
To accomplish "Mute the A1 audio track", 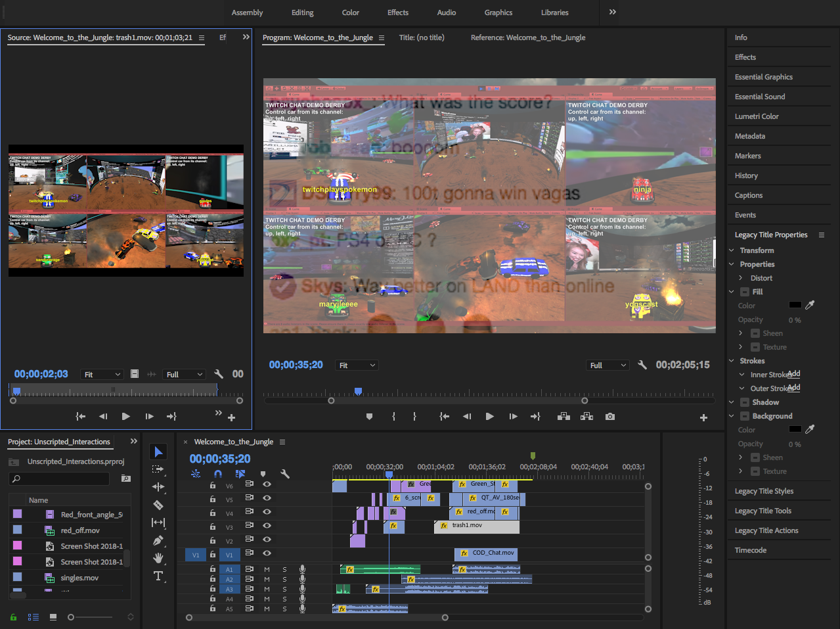I will tap(267, 569).
